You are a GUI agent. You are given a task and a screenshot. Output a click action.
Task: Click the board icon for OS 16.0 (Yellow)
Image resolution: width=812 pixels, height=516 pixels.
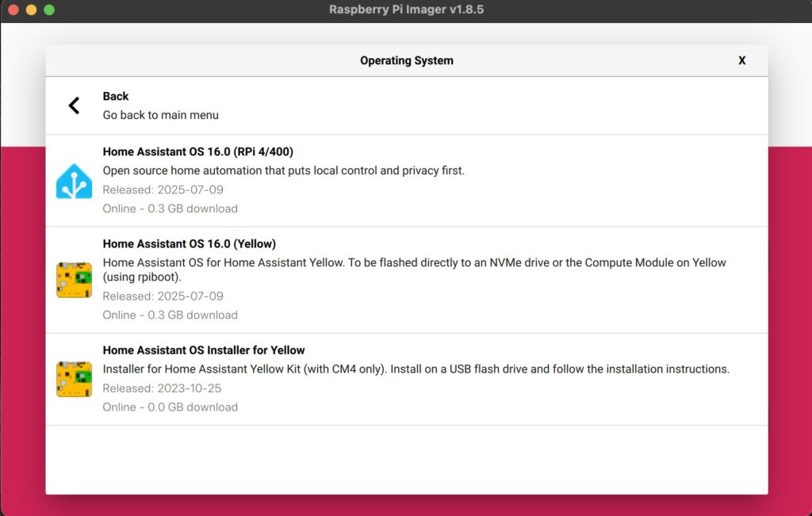pos(74,280)
